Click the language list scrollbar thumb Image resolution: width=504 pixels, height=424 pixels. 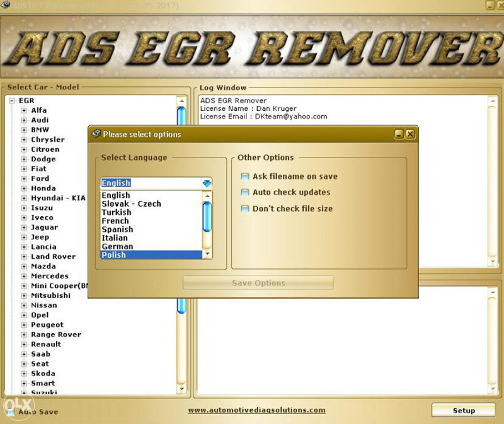click(207, 216)
